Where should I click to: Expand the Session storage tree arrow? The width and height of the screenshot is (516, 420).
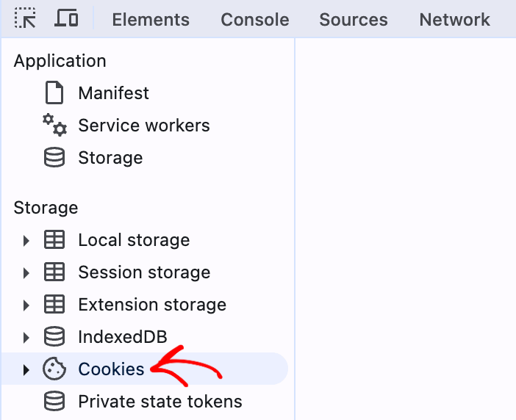pos(26,272)
